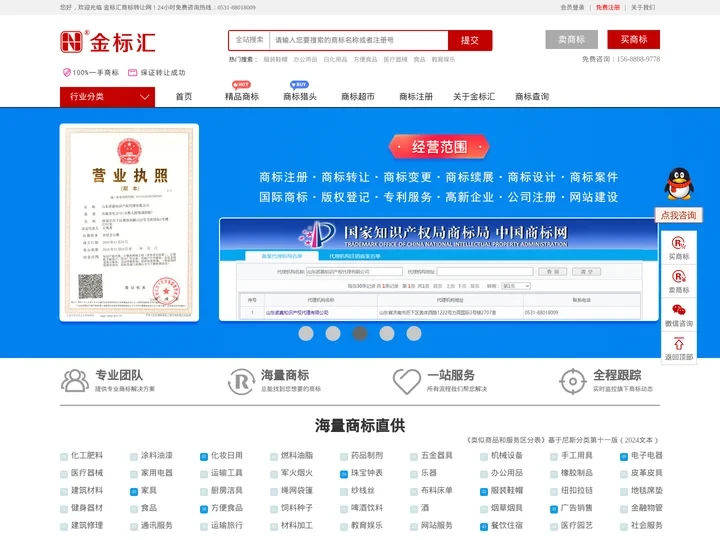The height and width of the screenshot is (540, 720).
Task: Click the 一站服务 heart icon
Action: 407,381
